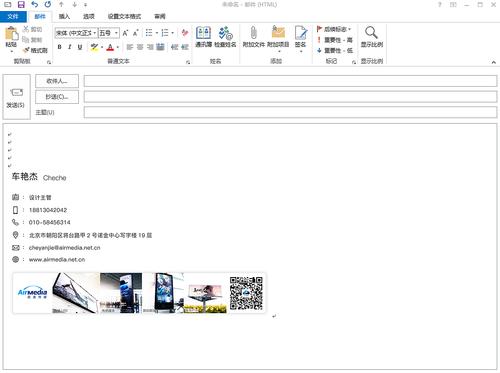Redo the last action
Screen dimensions: 500x373
tap(48, 5)
